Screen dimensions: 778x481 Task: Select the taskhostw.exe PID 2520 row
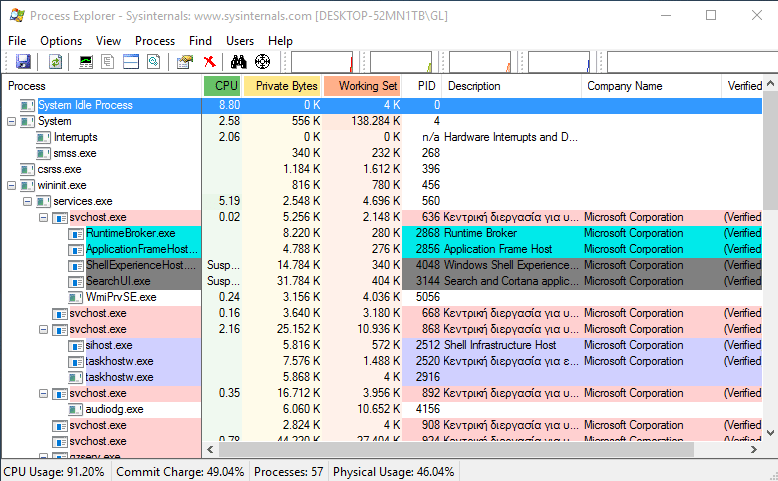click(383, 361)
